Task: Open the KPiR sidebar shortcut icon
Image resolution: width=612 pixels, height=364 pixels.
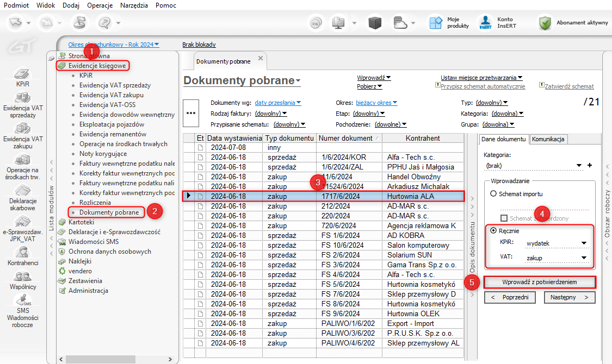Action: click(22, 74)
